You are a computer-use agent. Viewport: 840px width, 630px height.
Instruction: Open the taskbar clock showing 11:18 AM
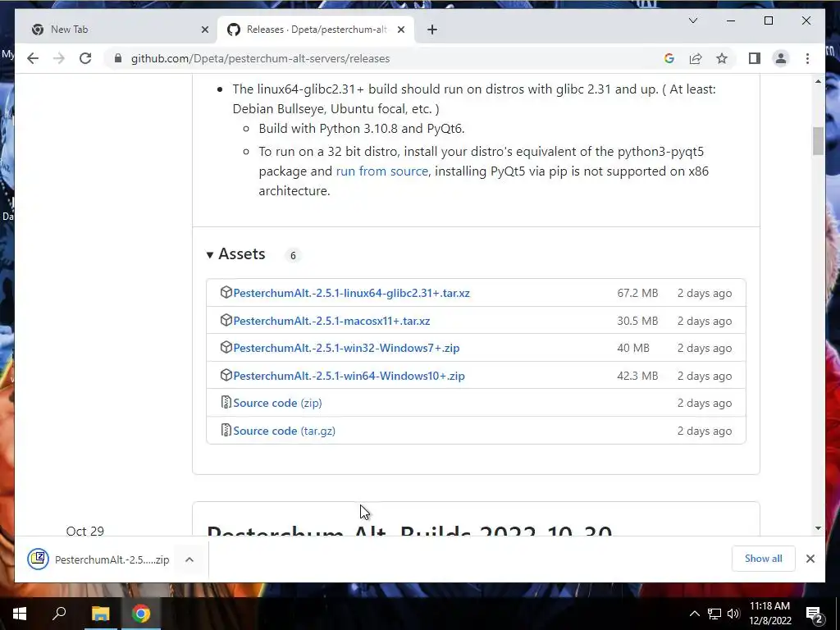click(x=769, y=614)
